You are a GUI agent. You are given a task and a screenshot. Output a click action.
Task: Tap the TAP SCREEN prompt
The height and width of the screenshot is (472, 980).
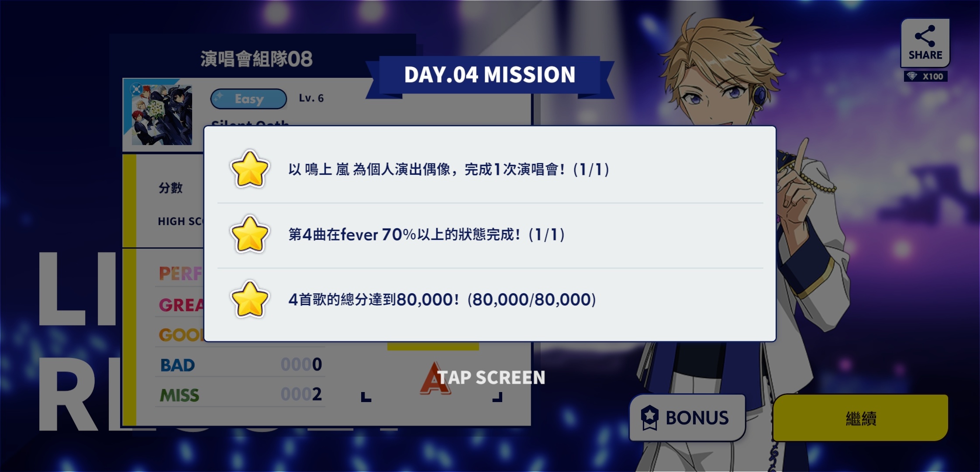coord(491,377)
